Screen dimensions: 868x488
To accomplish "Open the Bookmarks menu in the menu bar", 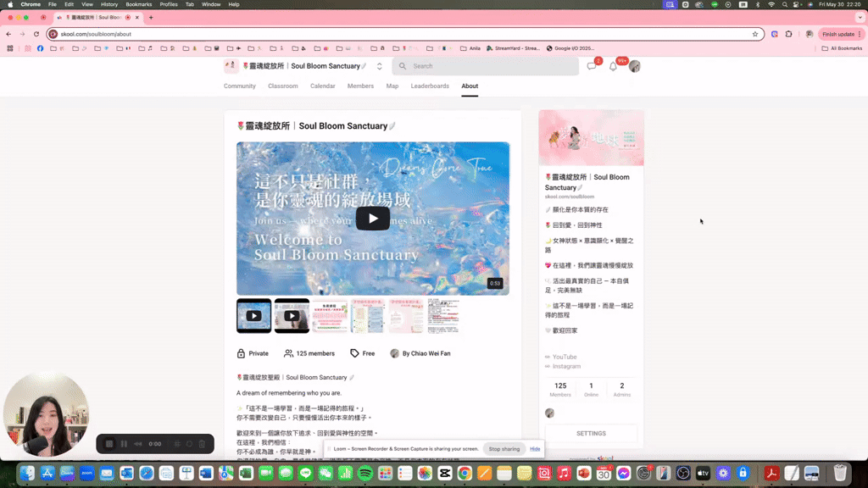I will [x=138, y=4].
